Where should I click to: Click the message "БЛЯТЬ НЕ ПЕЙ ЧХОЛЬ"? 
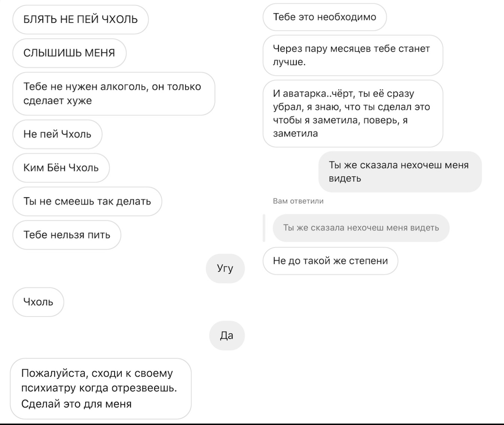click(80, 19)
